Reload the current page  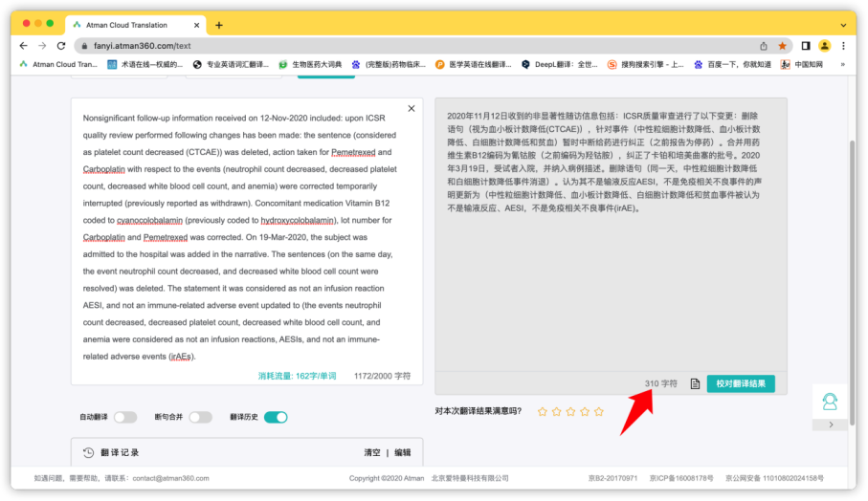point(61,46)
